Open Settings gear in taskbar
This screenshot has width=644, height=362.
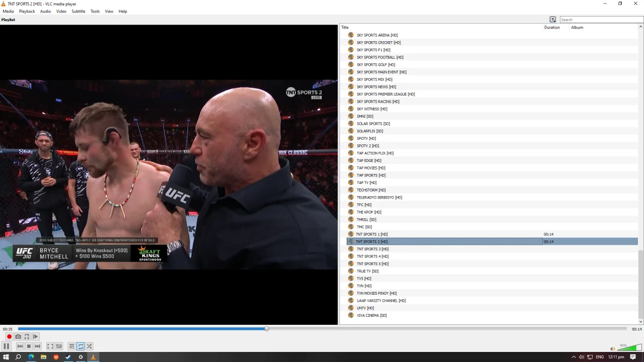[80, 357]
